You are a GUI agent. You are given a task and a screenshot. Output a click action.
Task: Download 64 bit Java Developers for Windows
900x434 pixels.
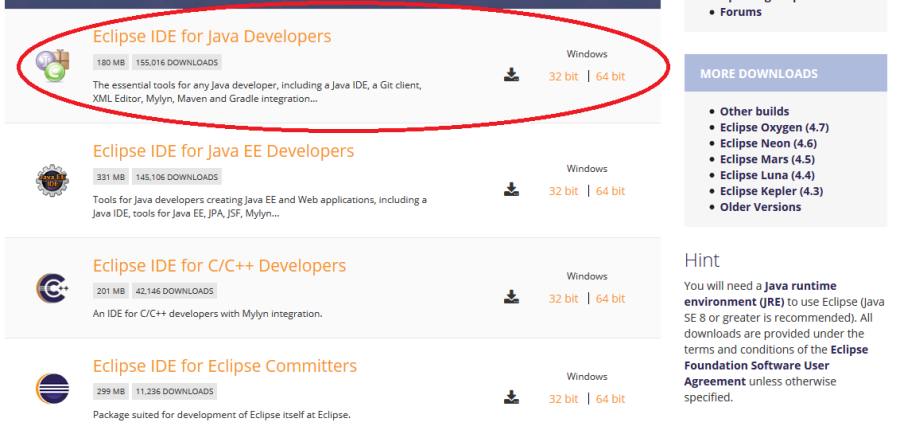[610, 76]
